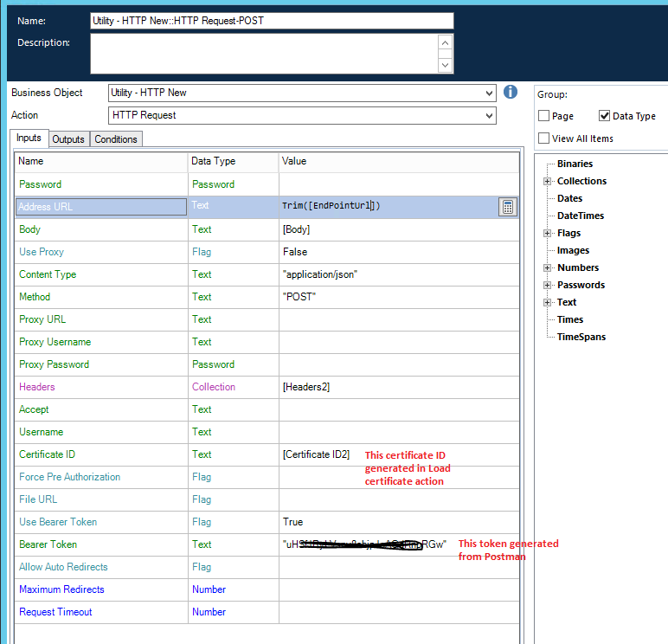Viewport: 668px width, 644px height.
Task: Switch to the Conditions tab
Action: coord(116,139)
